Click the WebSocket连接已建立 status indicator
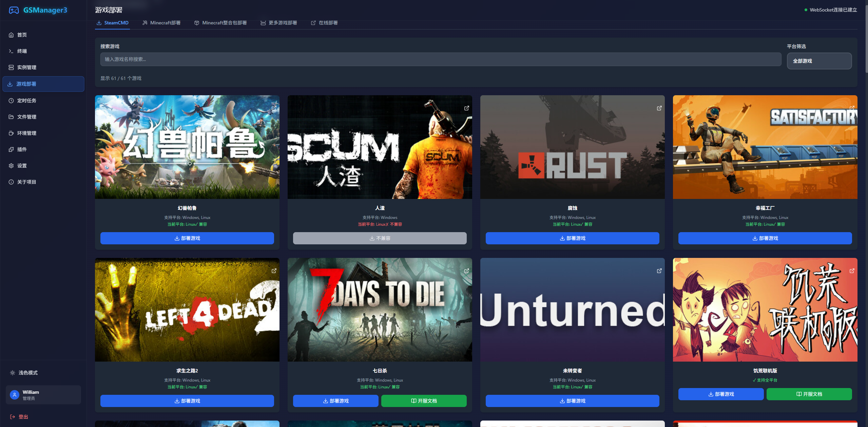This screenshot has width=868, height=427. [831, 10]
